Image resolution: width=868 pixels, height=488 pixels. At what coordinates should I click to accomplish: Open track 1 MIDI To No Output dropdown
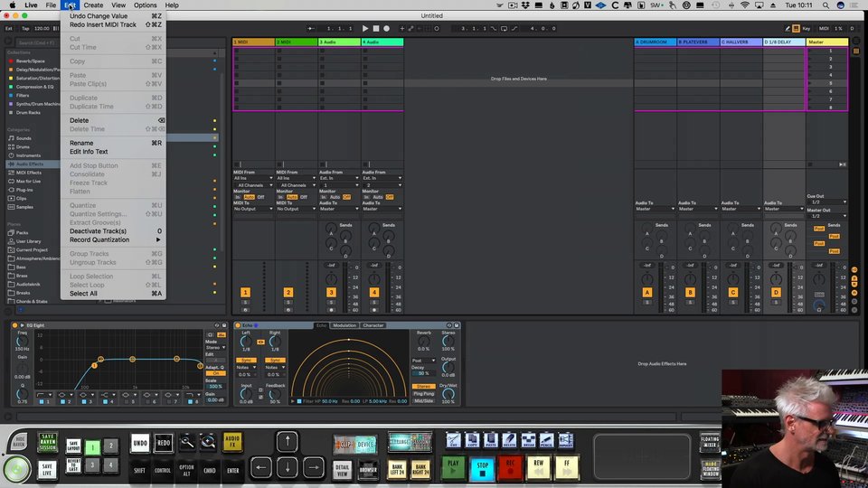[253, 209]
